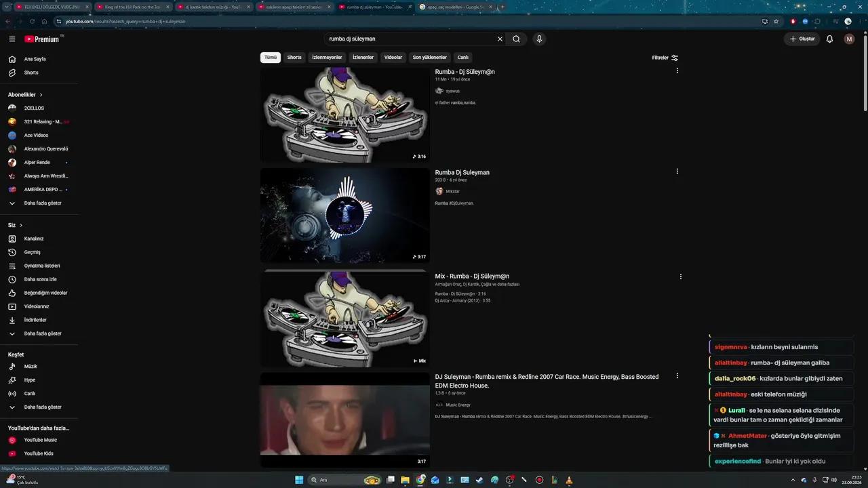The image size is (868, 488).
Task: Open the YouTube guide hamburger menu
Action: click(12, 39)
